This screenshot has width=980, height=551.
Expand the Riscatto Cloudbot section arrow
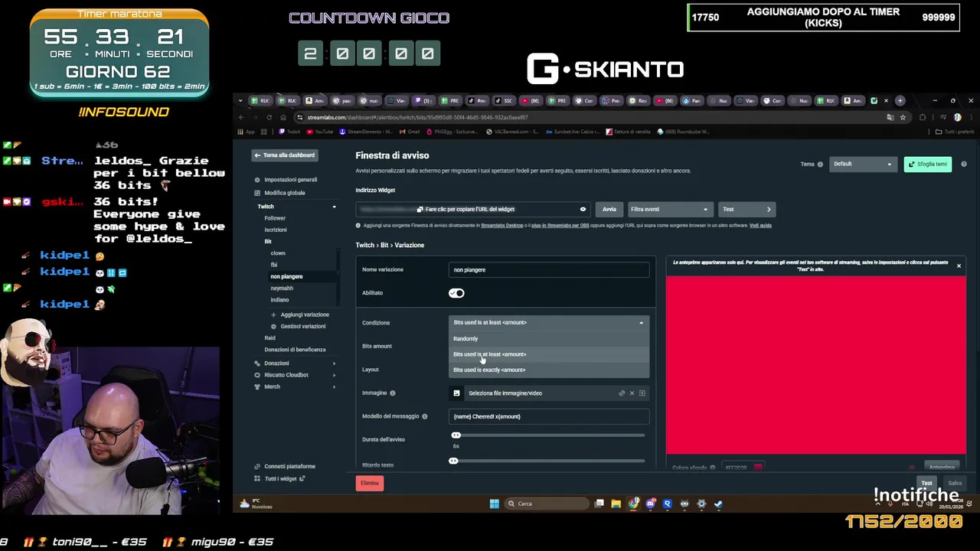pyautogui.click(x=334, y=375)
